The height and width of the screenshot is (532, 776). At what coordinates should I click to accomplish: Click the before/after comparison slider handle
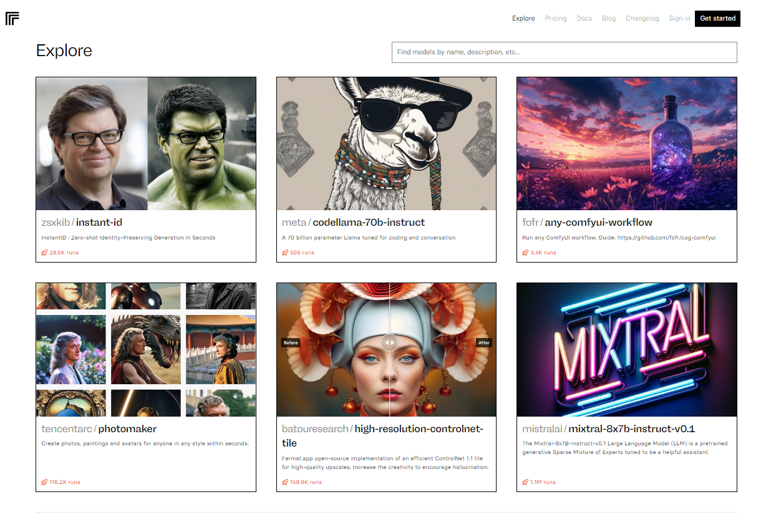[x=389, y=342]
